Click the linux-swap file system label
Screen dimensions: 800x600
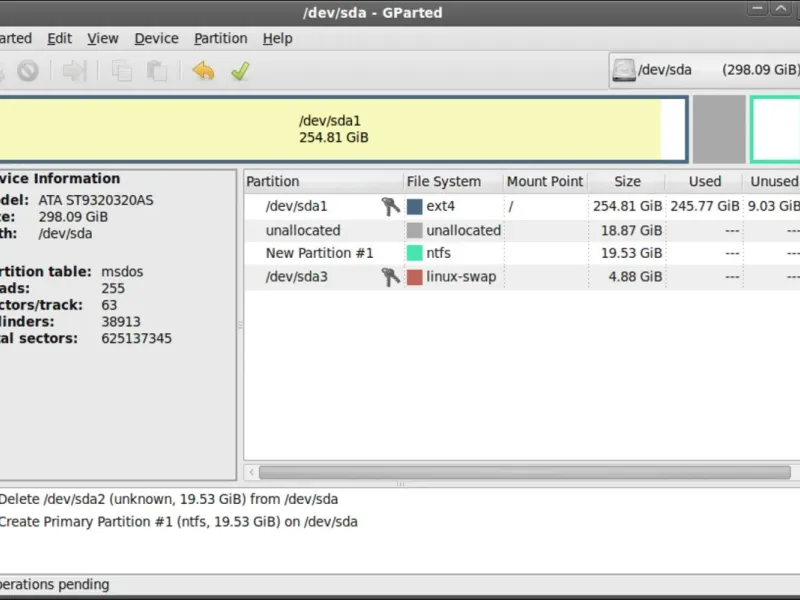[x=461, y=277]
